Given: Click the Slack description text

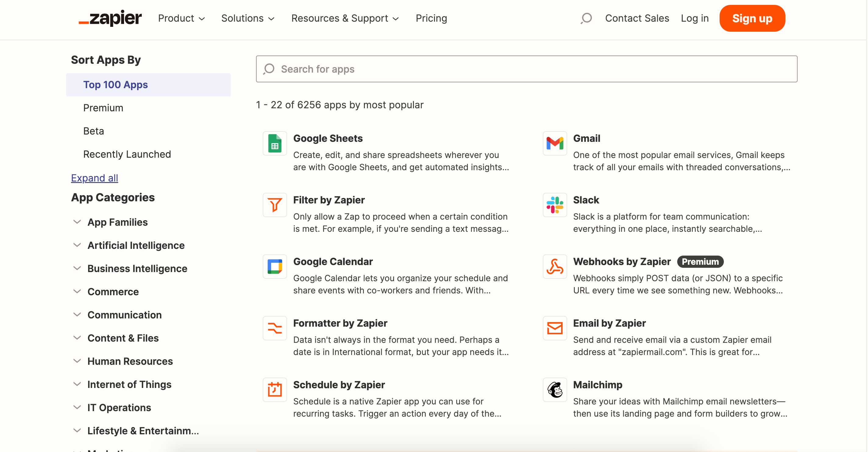Looking at the screenshot, I should pyautogui.click(x=667, y=223).
